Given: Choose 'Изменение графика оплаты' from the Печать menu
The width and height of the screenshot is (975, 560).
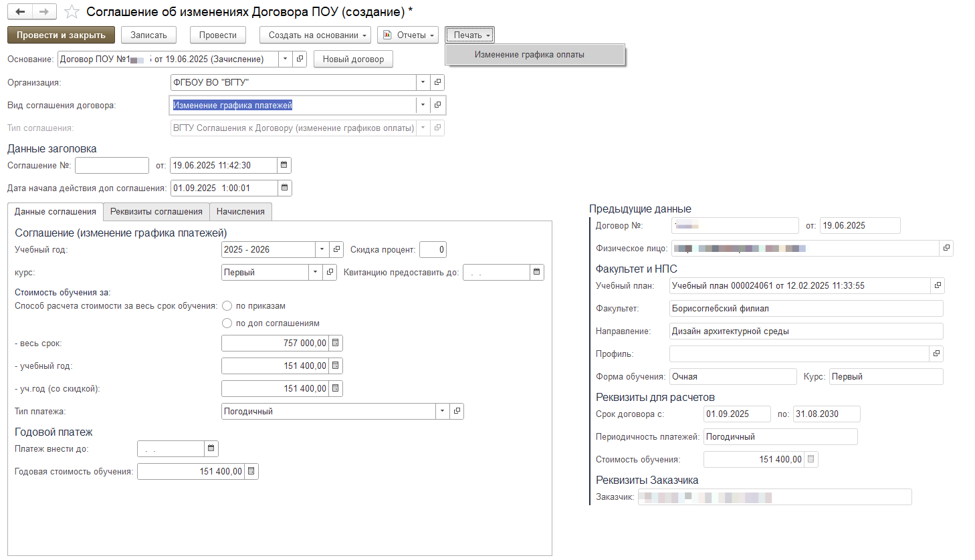Looking at the screenshot, I should (x=529, y=55).
